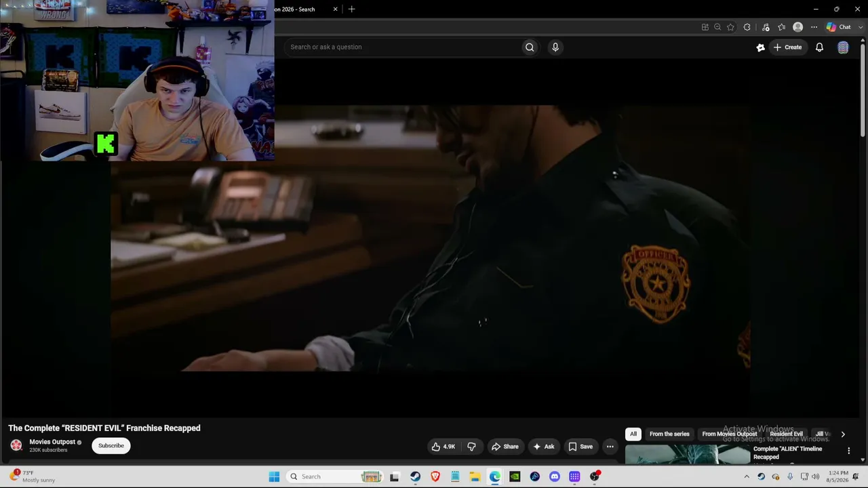The width and height of the screenshot is (868, 488).
Task: Open Discord from the taskbar
Action: (x=555, y=476)
